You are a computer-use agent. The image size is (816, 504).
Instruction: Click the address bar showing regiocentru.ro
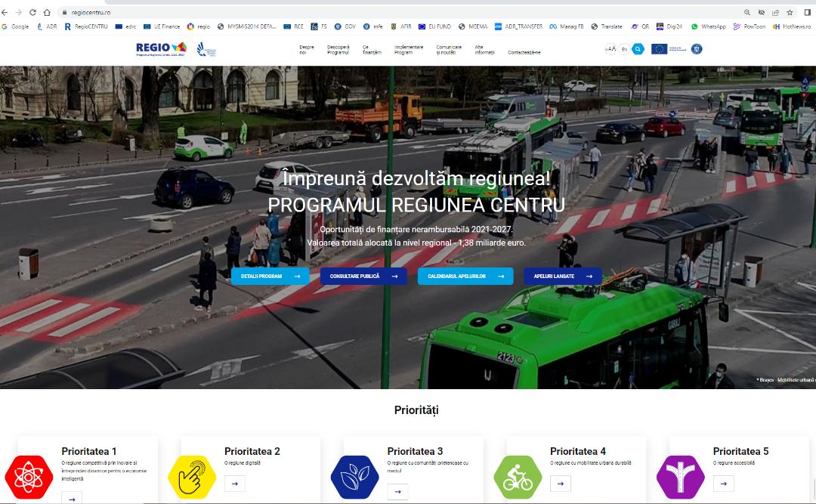click(x=395, y=12)
